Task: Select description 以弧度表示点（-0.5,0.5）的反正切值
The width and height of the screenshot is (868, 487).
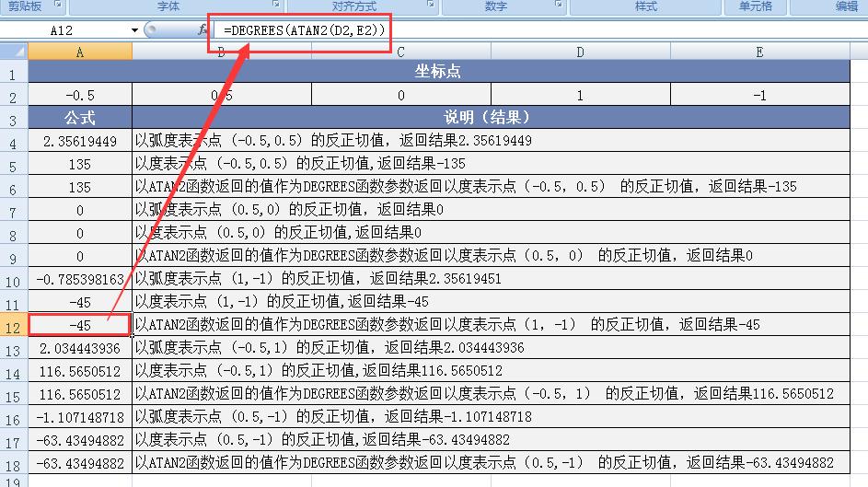Action: [491, 141]
